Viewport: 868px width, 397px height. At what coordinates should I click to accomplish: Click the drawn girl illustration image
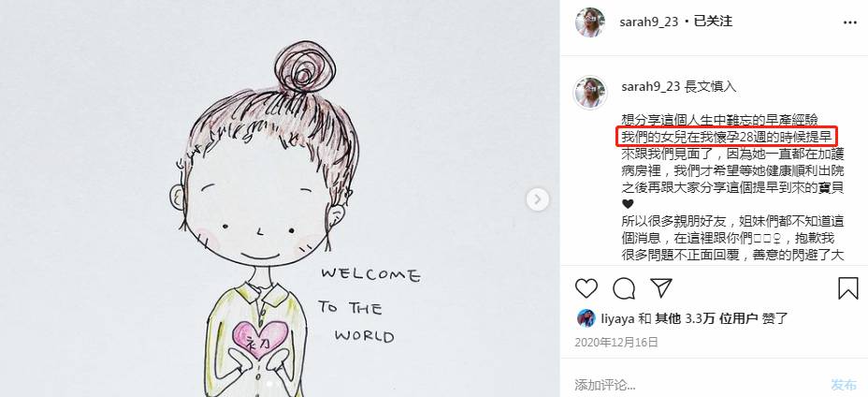click(280, 198)
